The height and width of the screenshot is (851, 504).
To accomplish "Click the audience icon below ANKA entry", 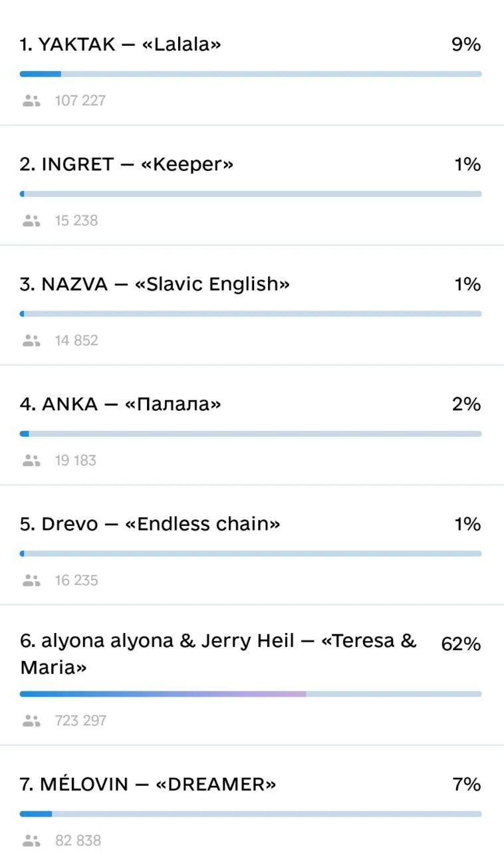I will [31, 459].
